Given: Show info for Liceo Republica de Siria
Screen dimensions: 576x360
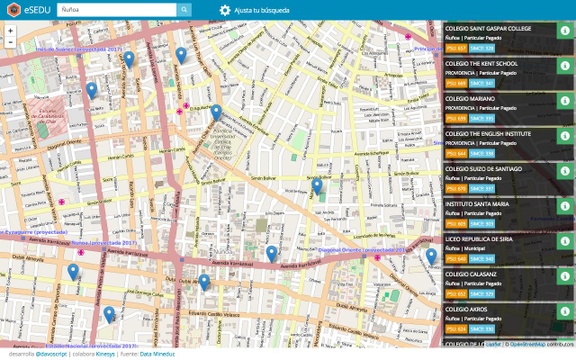Looking at the screenshot, I should tap(565, 241).
